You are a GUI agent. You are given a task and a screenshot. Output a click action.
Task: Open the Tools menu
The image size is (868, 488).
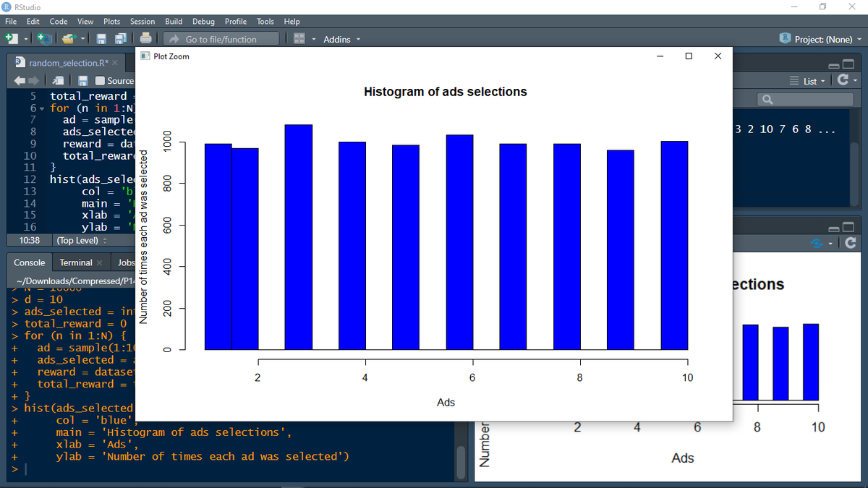point(266,22)
